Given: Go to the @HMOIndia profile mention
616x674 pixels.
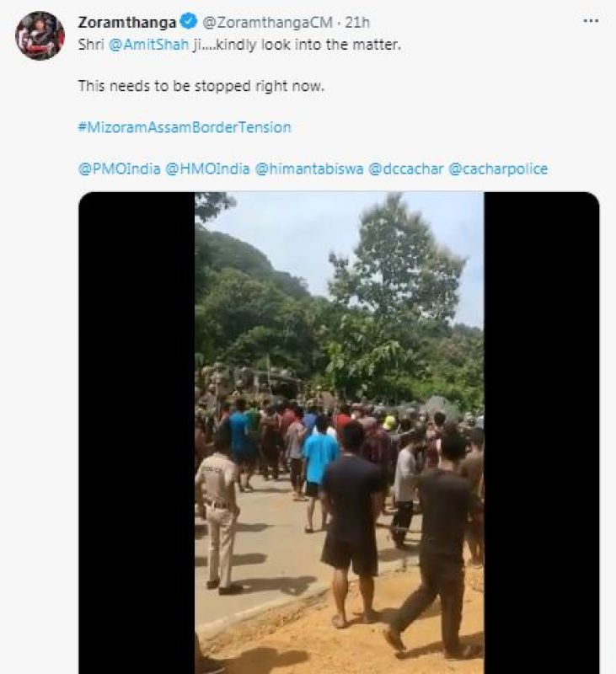Looking at the screenshot, I should click(x=208, y=168).
